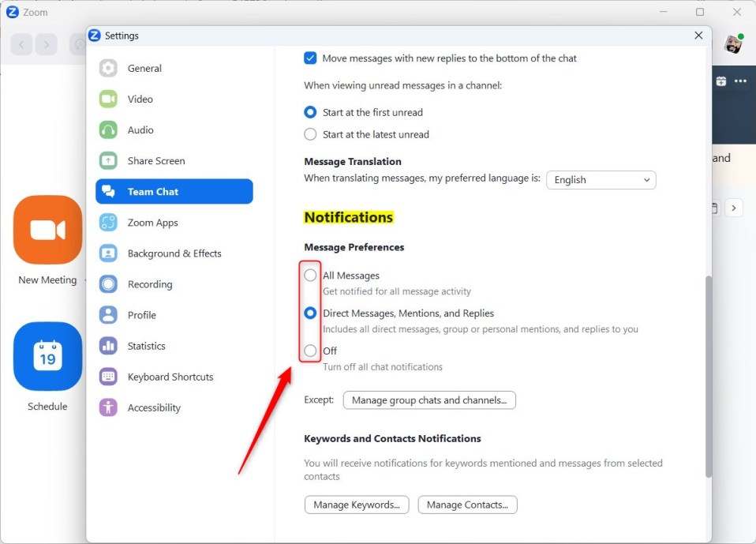Image resolution: width=756 pixels, height=544 pixels.
Task: Choose All Messages notification option
Action: pyautogui.click(x=310, y=276)
